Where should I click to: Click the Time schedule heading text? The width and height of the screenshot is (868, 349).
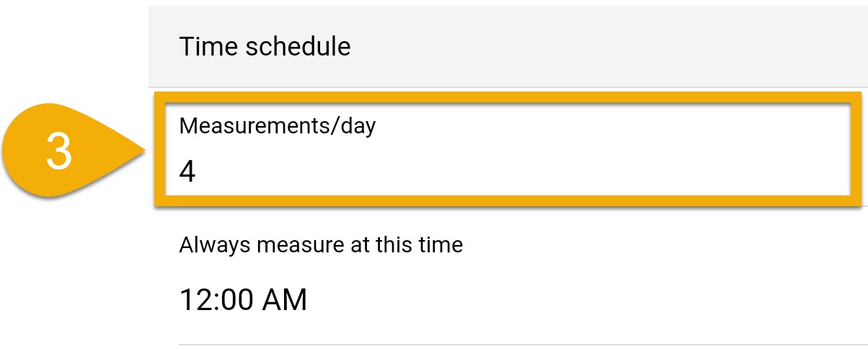click(265, 47)
